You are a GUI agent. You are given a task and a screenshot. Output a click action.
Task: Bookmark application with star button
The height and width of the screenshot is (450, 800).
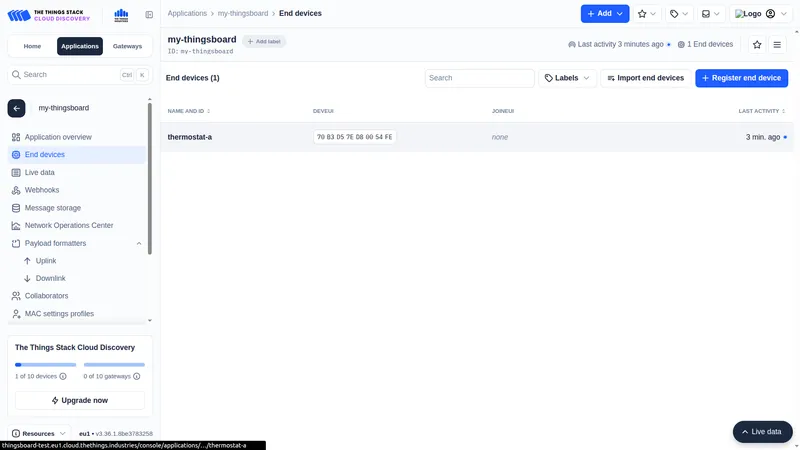click(x=757, y=45)
